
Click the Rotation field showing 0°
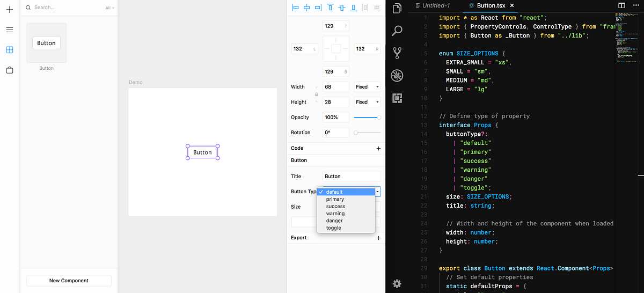336,133
